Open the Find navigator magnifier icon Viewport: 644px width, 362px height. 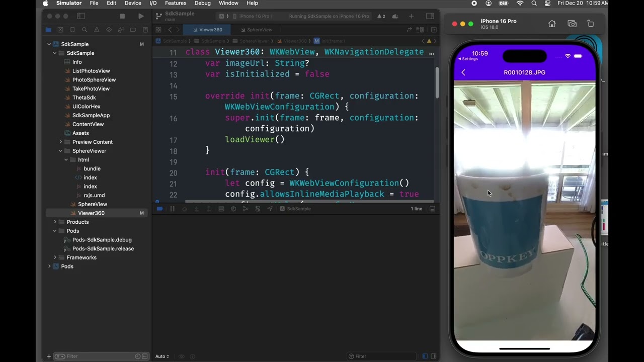tap(85, 30)
